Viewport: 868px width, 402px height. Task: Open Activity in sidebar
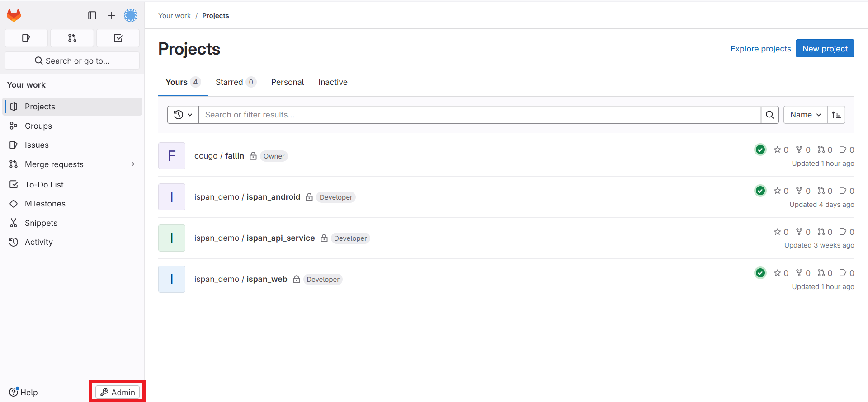click(x=72, y=242)
